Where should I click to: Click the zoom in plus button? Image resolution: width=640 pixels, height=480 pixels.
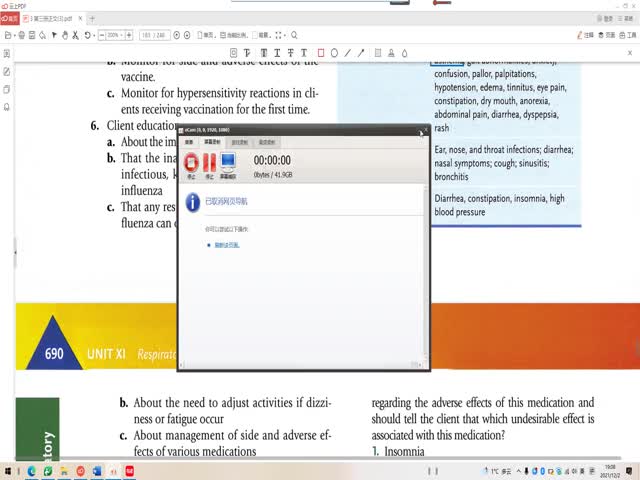[x=129, y=35]
